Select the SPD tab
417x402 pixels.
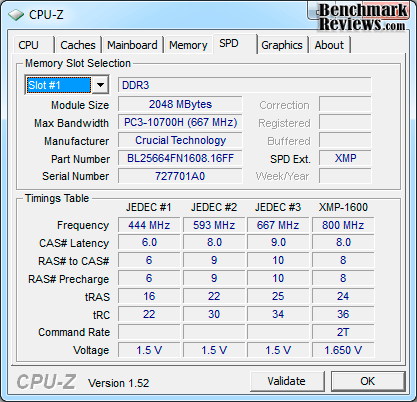click(235, 44)
